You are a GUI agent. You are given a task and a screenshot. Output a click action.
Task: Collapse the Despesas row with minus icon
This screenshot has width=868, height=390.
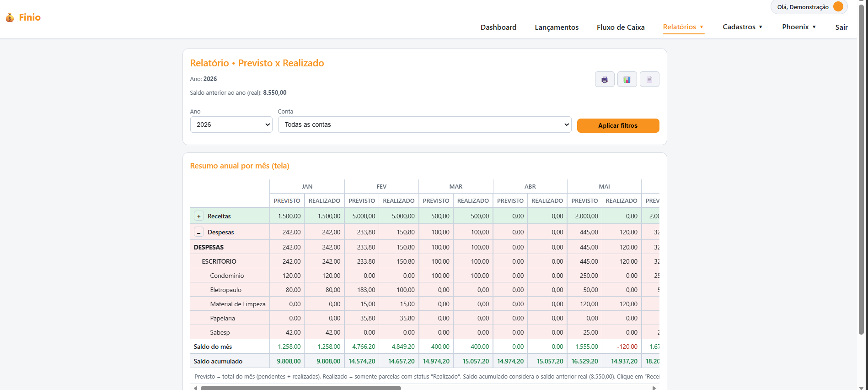click(199, 232)
